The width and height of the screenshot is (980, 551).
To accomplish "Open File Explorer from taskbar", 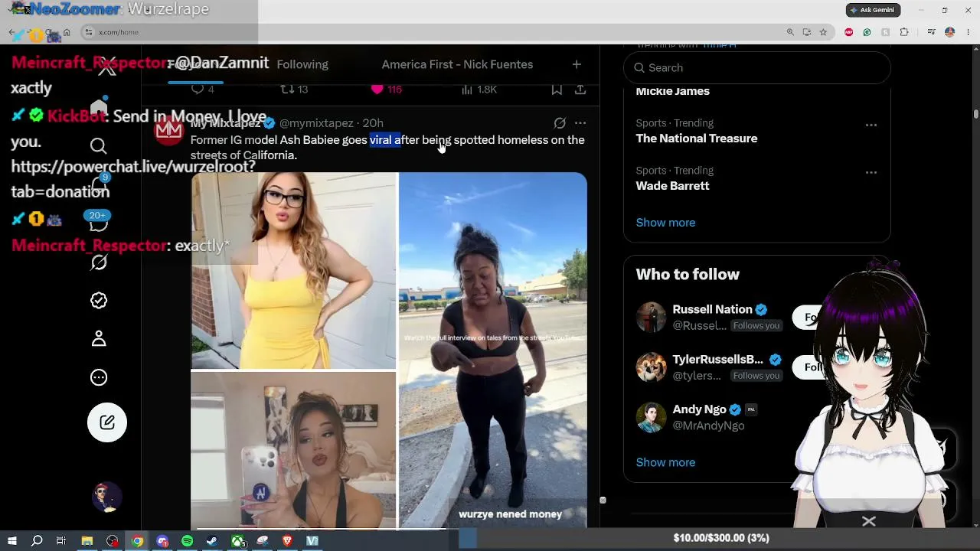I will (87, 541).
